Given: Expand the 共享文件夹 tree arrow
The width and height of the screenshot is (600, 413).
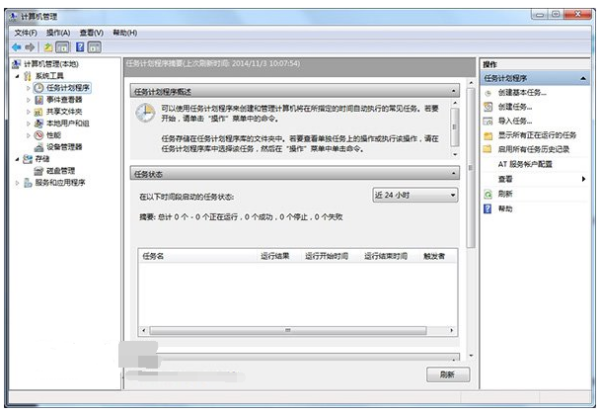Looking at the screenshot, I should [x=28, y=112].
